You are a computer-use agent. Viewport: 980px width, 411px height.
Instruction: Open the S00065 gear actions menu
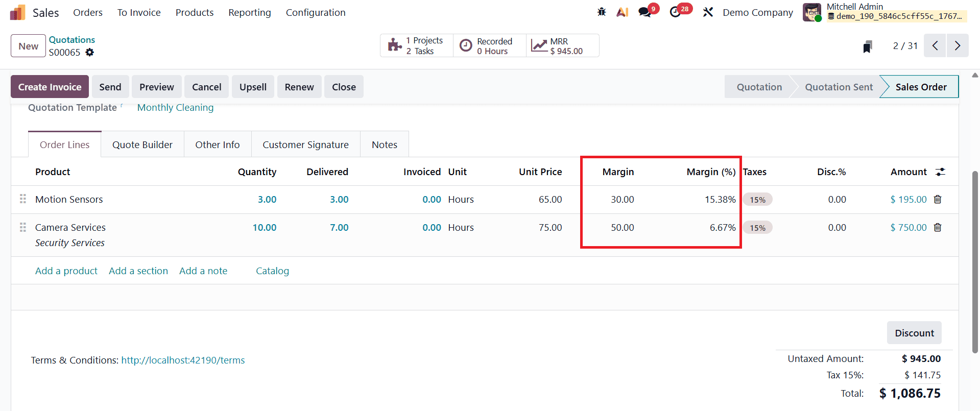click(90, 52)
